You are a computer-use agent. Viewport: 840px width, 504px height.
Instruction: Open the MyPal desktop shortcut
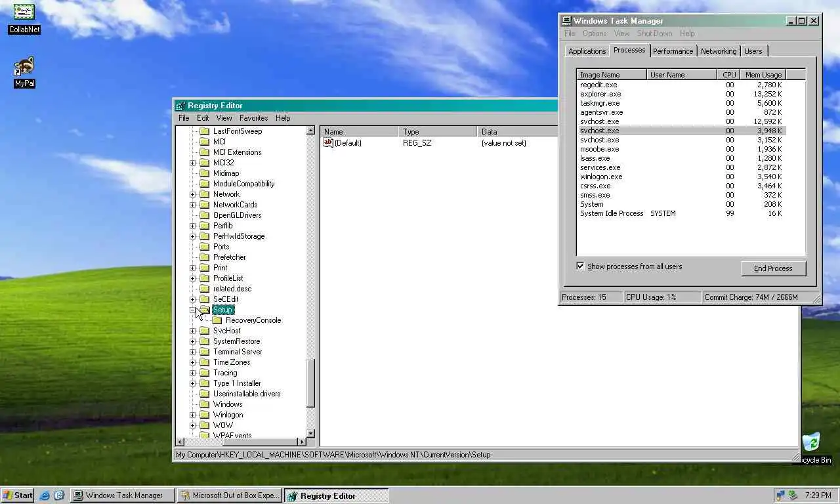point(24,67)
